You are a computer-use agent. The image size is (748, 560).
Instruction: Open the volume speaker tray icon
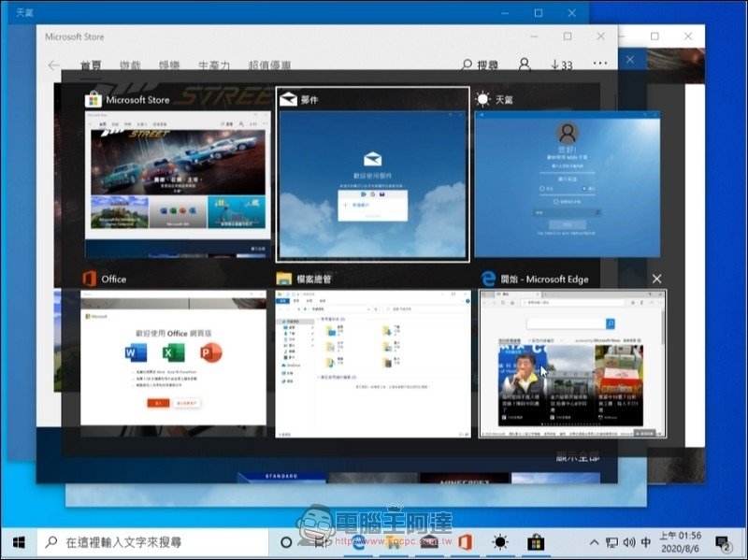628,542
